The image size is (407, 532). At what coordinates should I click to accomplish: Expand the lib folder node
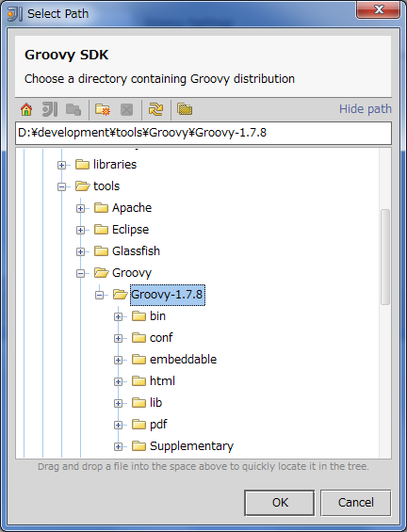point(118,403)
